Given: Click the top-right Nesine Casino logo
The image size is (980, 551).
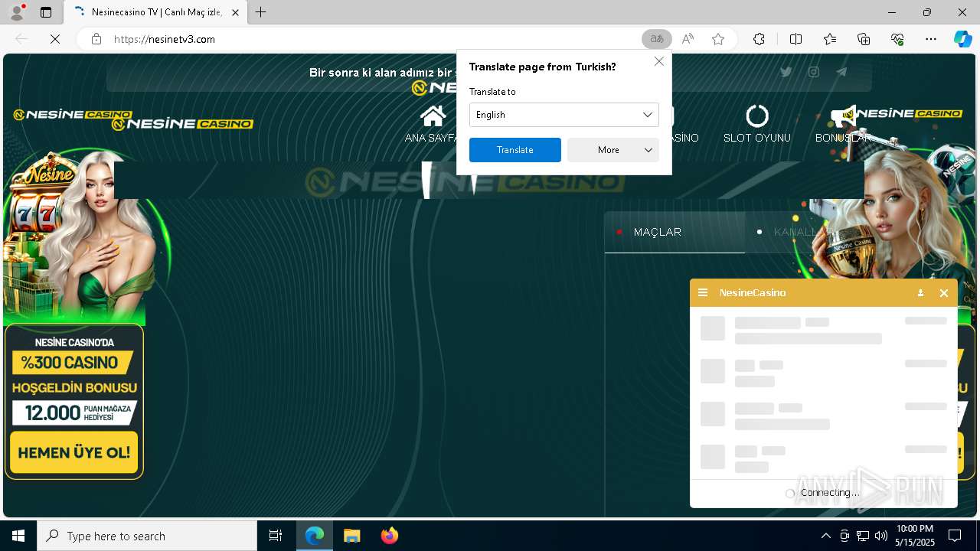Looking at the screenshot, I should (x=902, y=114).
